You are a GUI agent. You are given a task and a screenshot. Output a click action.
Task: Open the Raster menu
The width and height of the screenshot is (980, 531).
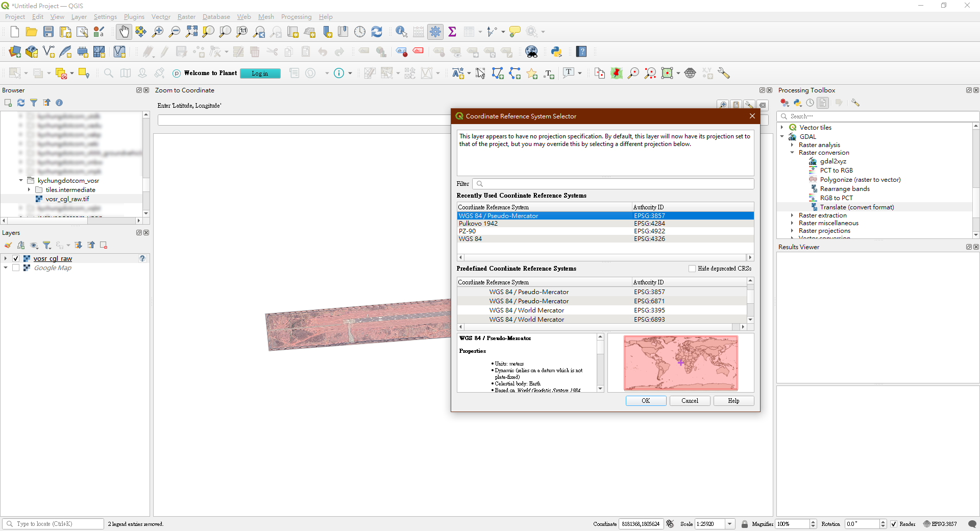(x=186, y=17)
